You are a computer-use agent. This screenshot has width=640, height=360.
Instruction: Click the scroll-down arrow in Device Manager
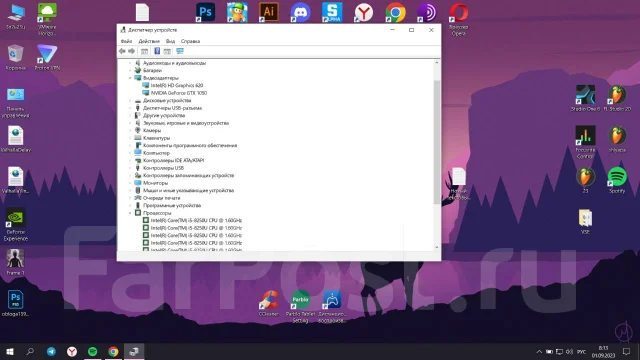pos(437,247)
